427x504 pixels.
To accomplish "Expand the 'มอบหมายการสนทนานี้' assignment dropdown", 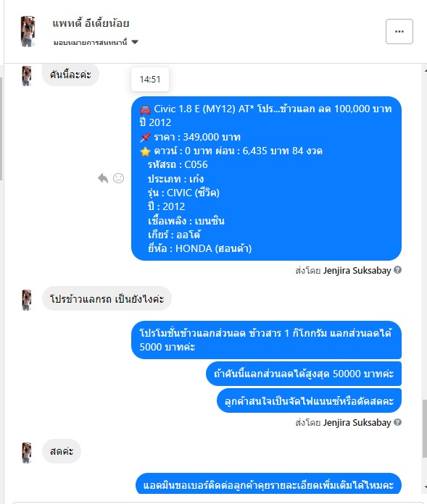I will (96, 42).
